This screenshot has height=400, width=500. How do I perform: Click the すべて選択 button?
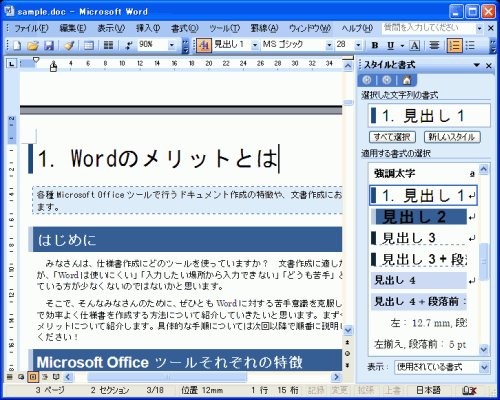[392, 137]
